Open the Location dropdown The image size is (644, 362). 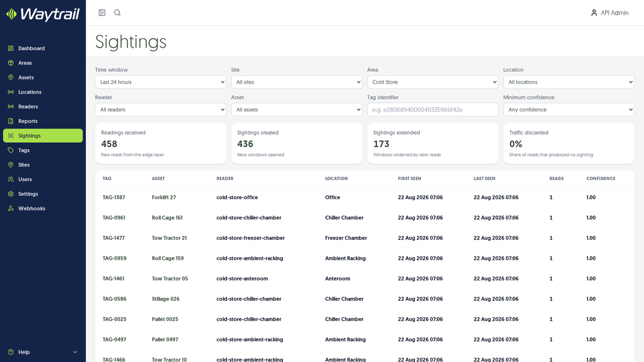coord(569,82)
